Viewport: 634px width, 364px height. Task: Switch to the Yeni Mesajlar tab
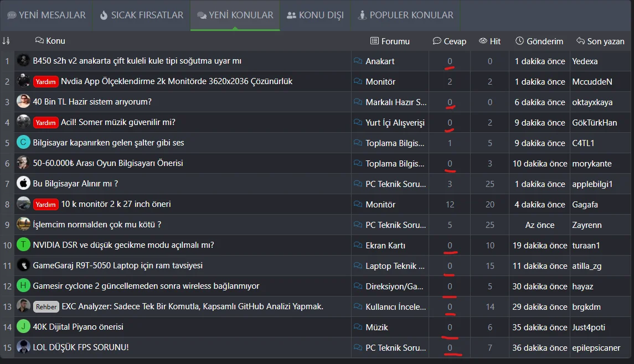coord(47,15)
